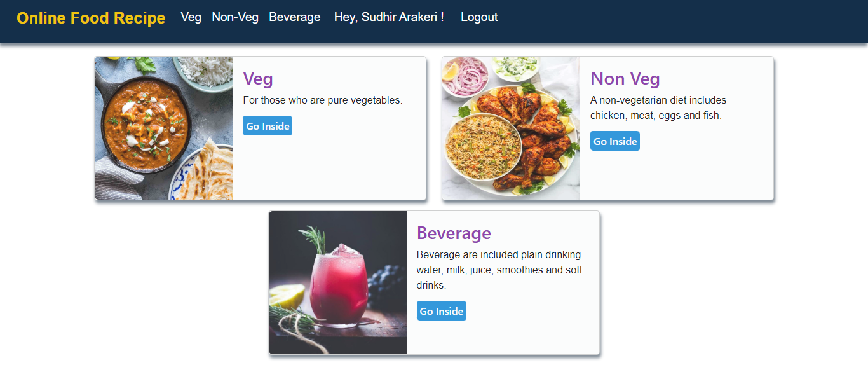Select the Beverage card heading
Image resolution: width=868 pixels, height=386 pixels.
pos(454,233)
